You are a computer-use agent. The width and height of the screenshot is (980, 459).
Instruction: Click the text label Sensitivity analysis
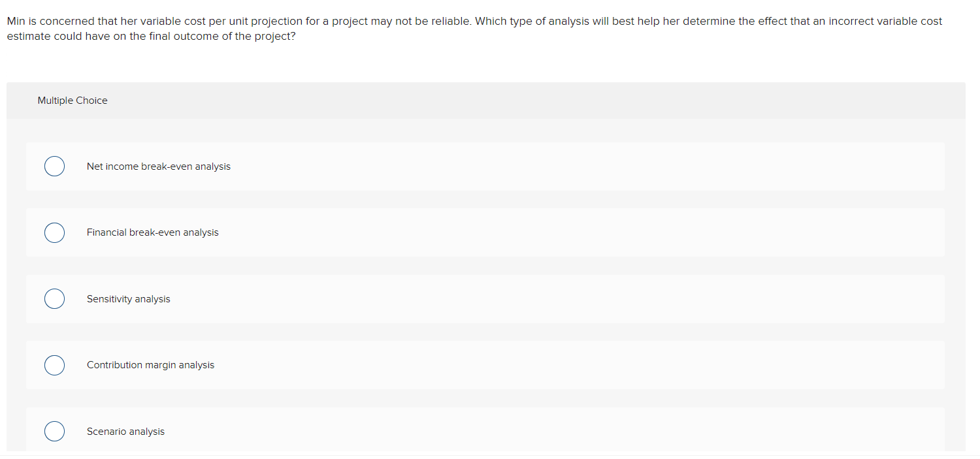pyautogui.click(x=128, y=298)
